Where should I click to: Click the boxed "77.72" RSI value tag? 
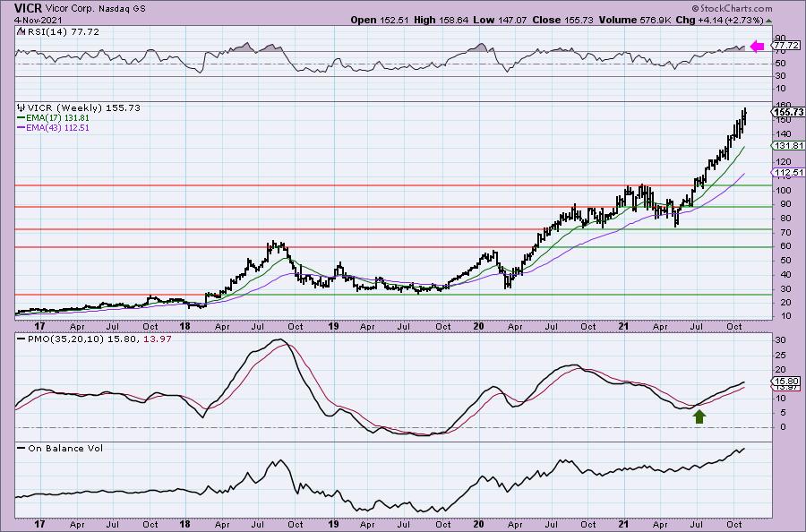pyautogui.click(x=786, y=46)
